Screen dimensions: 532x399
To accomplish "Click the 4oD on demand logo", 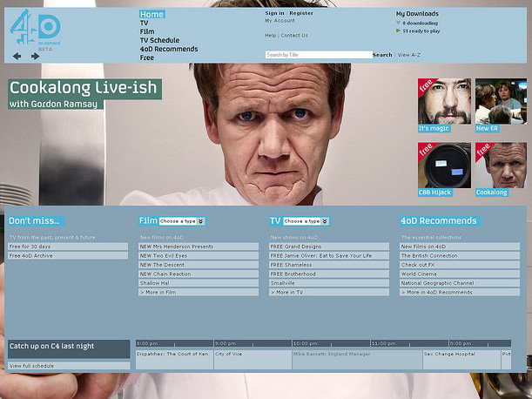I will coord(36,29).
